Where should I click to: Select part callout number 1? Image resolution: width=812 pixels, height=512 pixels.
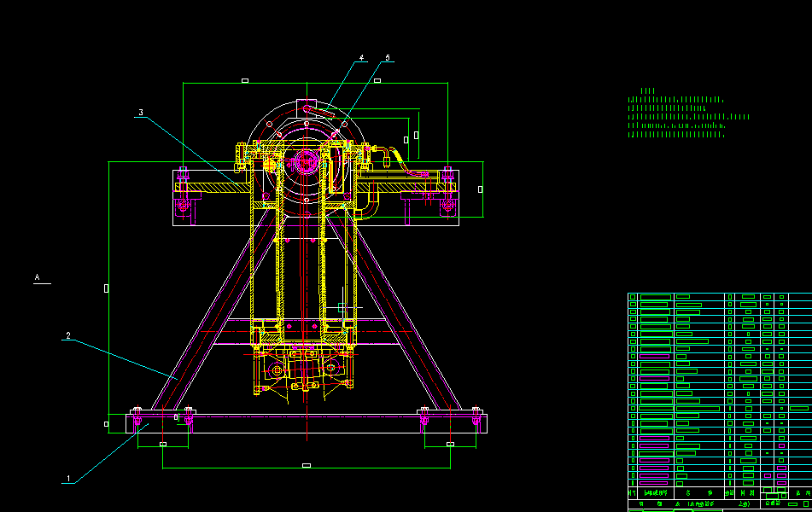pos(68,479)
